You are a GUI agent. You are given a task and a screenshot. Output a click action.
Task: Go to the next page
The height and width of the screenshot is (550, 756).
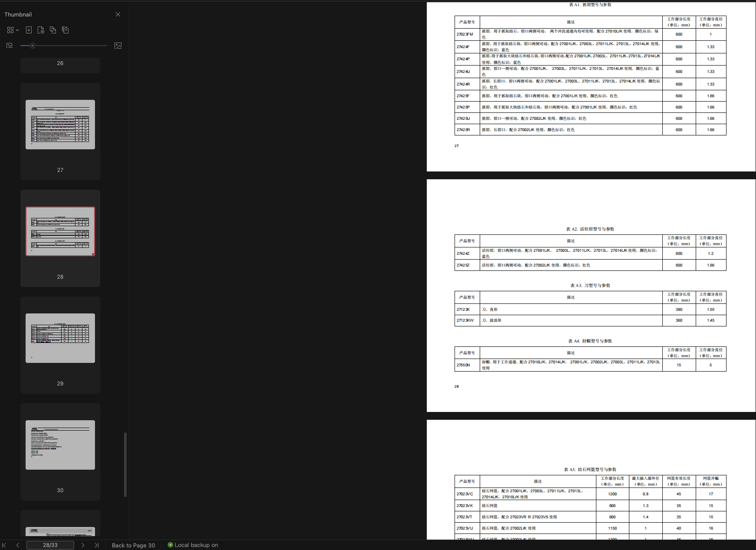pos(83,545)
